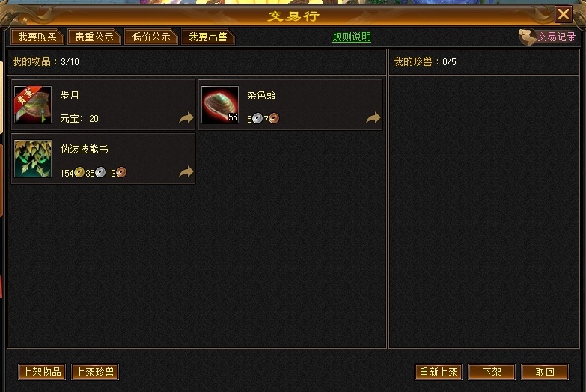586x392 pixels.
Task: Click the 上架珍兽 button
Action: pos(95,372)
